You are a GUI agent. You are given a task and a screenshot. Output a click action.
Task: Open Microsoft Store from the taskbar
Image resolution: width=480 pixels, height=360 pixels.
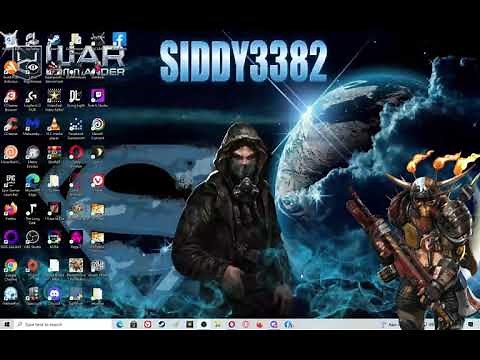pyautogui.click(x=133, y=324)
